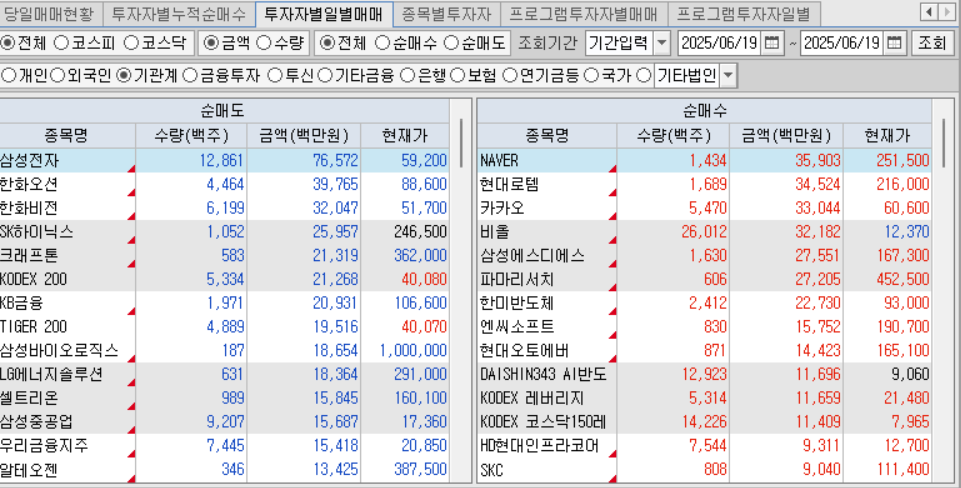Select 삼성바이오로직스 stock row

click(224, 351)
